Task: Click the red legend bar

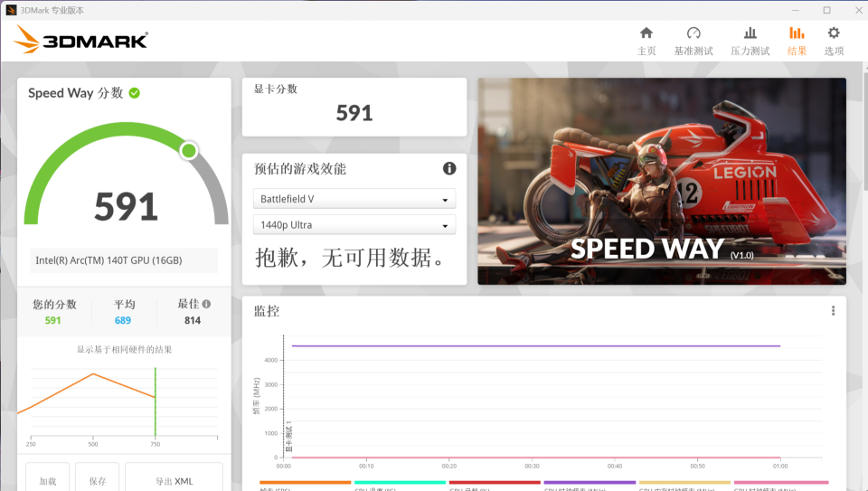Action: point(495,483)
